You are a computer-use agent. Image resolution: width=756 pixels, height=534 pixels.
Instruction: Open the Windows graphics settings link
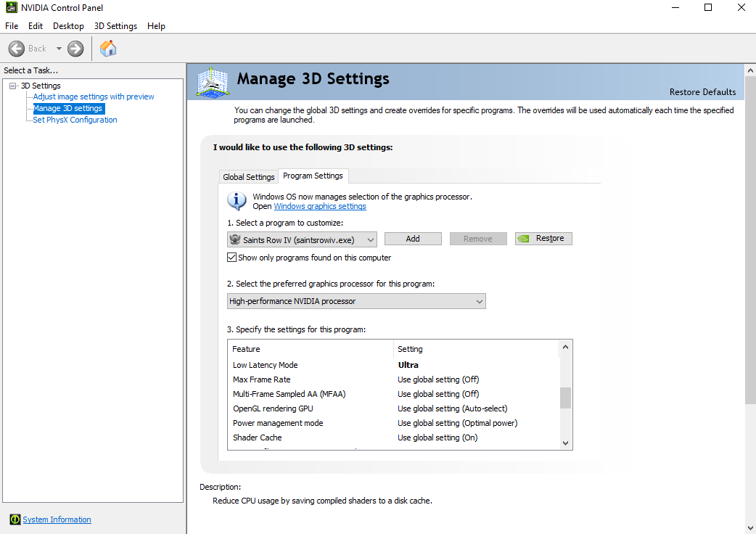coord(319,206)
